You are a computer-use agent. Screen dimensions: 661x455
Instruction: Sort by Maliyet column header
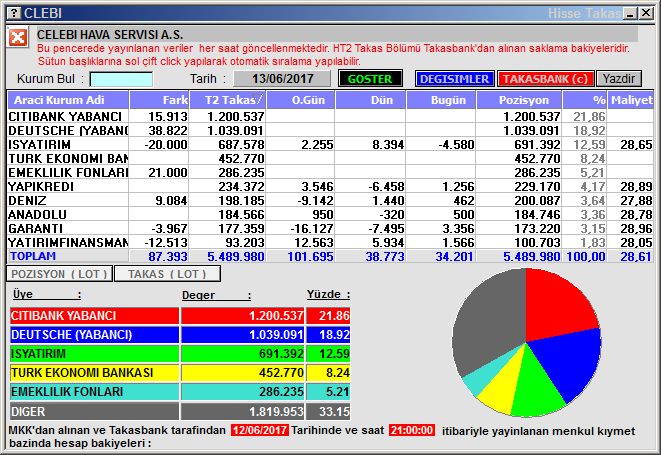631,100
